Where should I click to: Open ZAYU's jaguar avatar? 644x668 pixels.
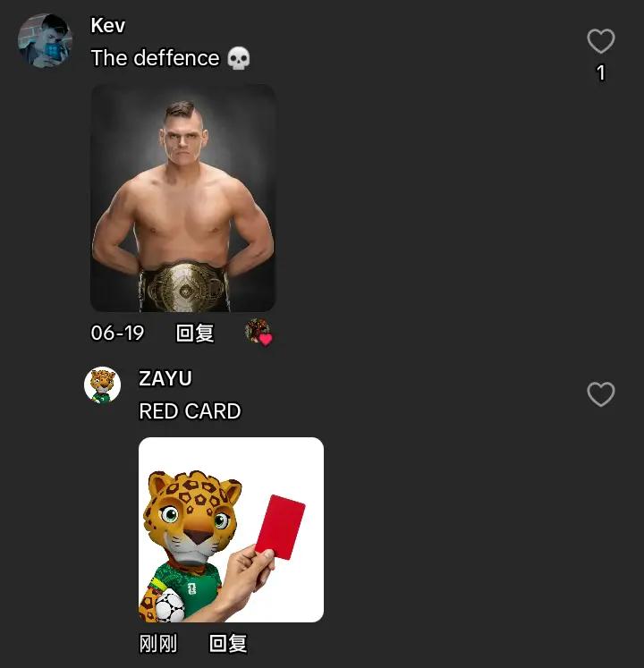pos(102,385)
